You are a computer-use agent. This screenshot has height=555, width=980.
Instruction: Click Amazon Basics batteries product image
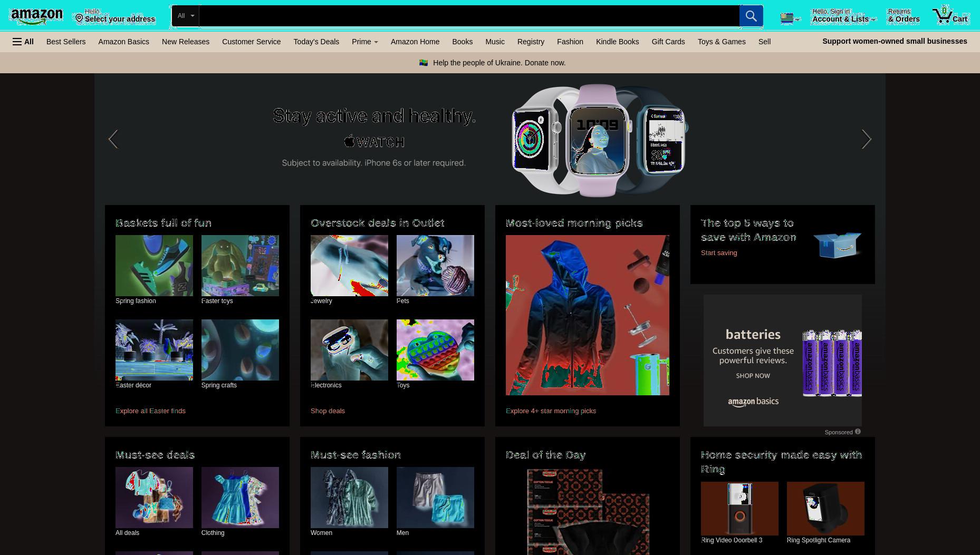point(832,363)
